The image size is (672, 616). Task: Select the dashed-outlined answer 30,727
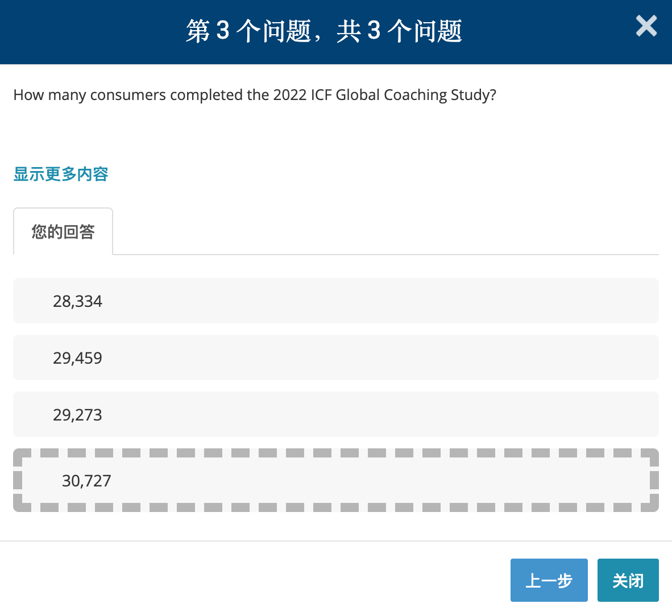pyautogui.click(x=86, y=481)
